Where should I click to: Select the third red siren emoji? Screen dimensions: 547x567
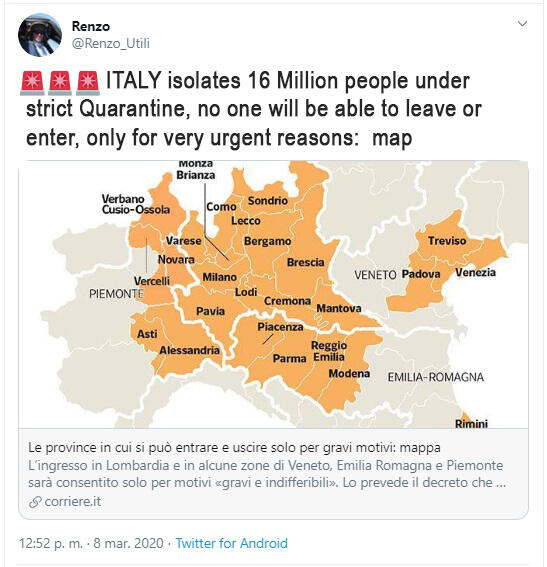point(87,83)
